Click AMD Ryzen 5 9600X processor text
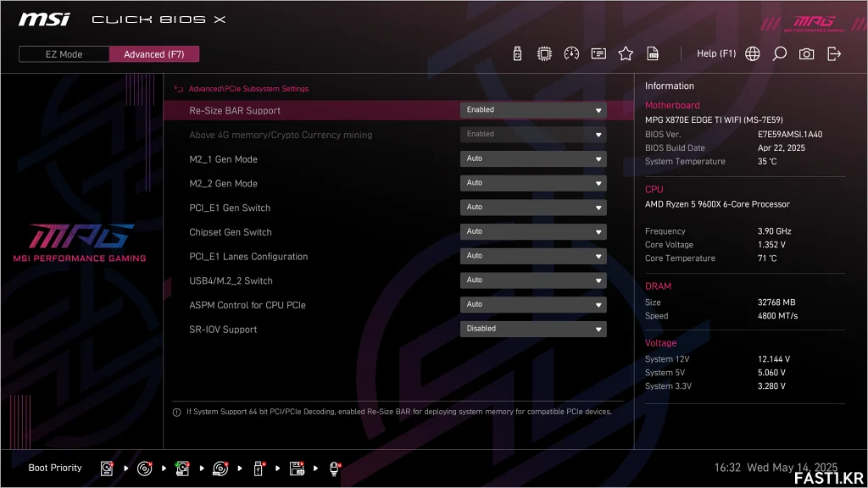868x488 pixels. click(717, 204)
